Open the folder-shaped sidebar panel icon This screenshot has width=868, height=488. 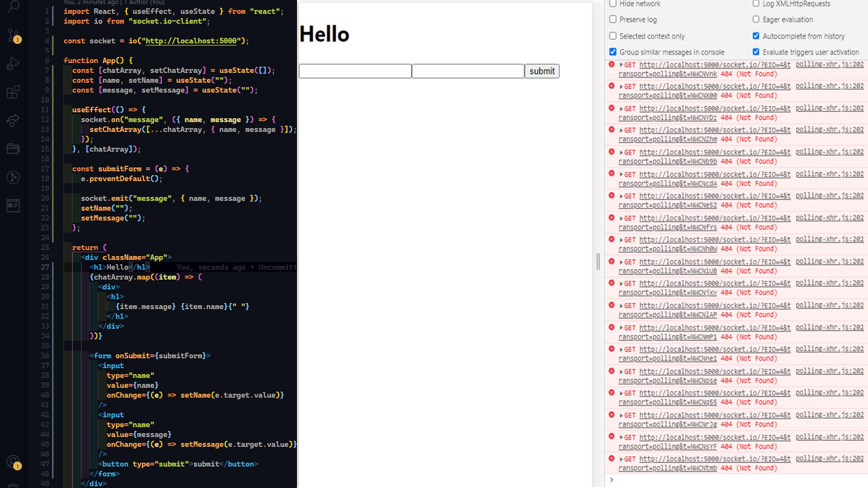(13, 148)
